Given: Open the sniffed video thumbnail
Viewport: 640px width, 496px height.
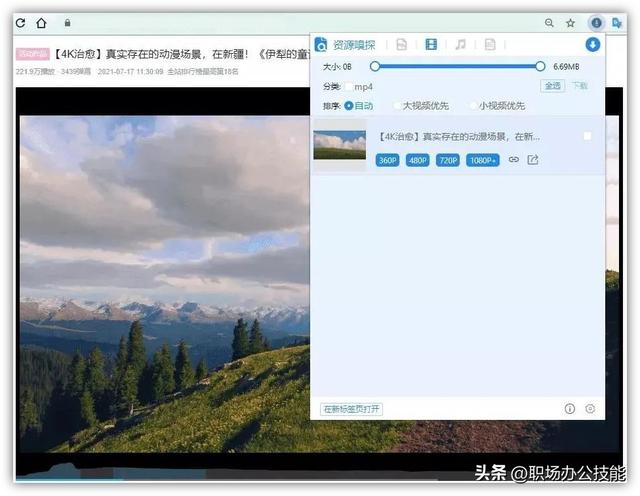Looking at the screenshot, I should [340, 145].
